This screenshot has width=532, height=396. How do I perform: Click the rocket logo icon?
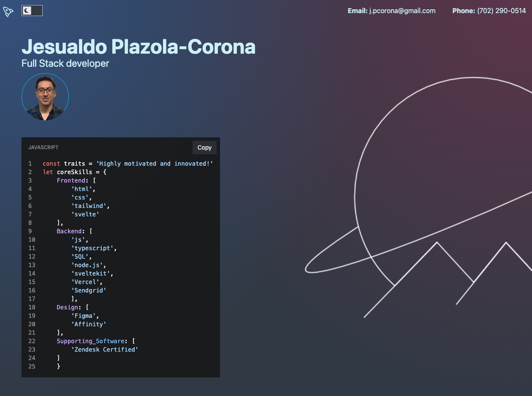(8, 11)
